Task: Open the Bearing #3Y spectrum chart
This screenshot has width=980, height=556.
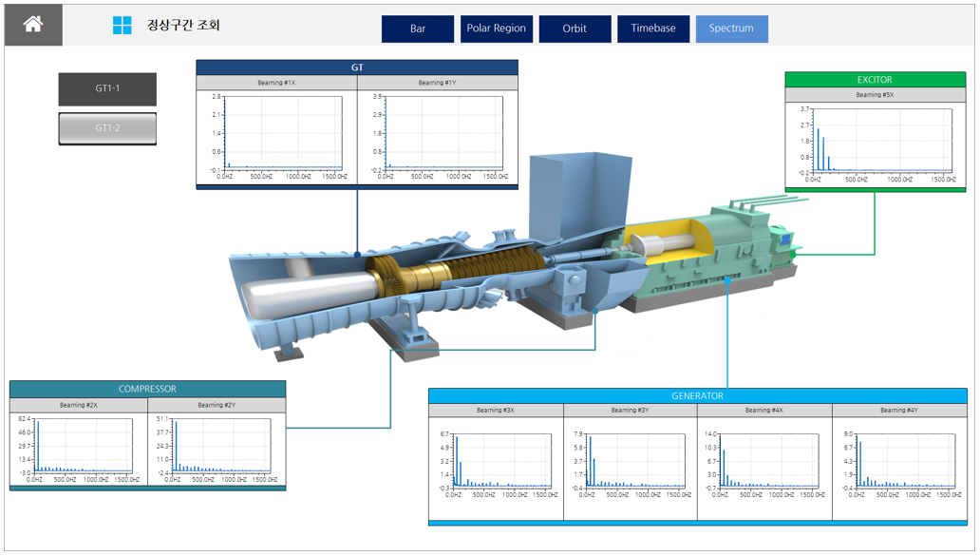Action: [x=630, y=468]
